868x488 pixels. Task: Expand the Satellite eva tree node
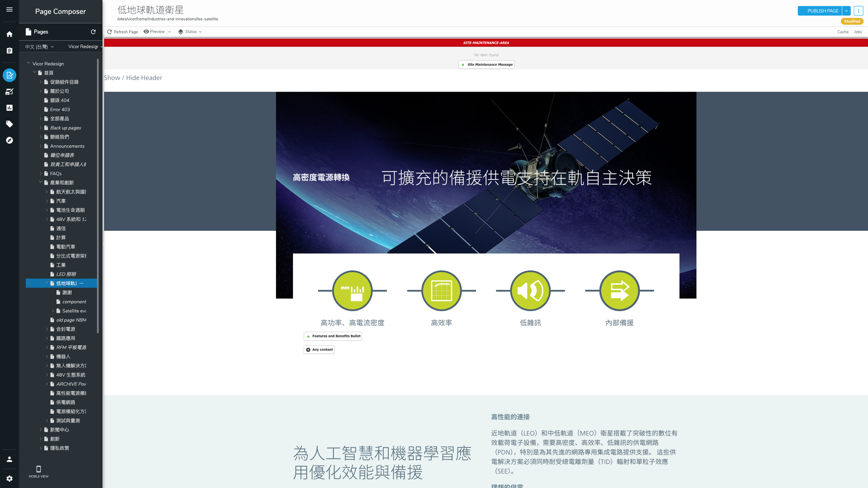click(53, 311)
